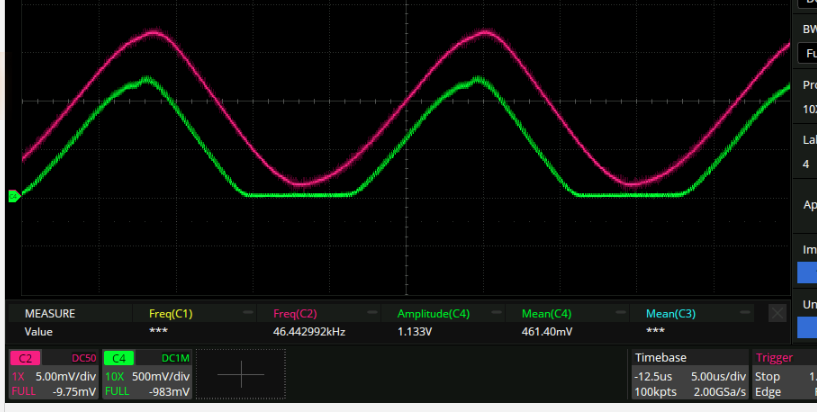Open the Timebase settings box
This screenshot has height=412, width=817.
click(x=689, y=375)
